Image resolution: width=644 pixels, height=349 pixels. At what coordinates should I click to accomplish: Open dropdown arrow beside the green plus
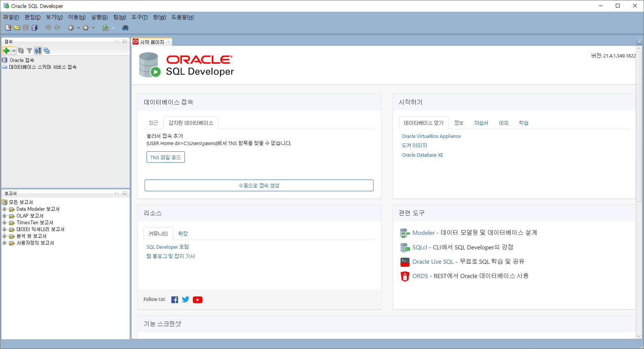pyautogui.click(x=14, y=51)
